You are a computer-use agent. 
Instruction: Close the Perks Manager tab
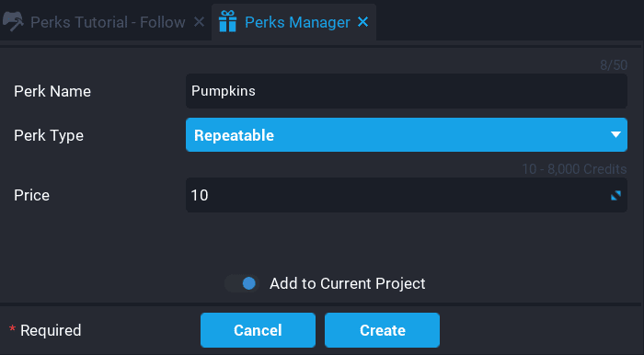pos(363,22)
